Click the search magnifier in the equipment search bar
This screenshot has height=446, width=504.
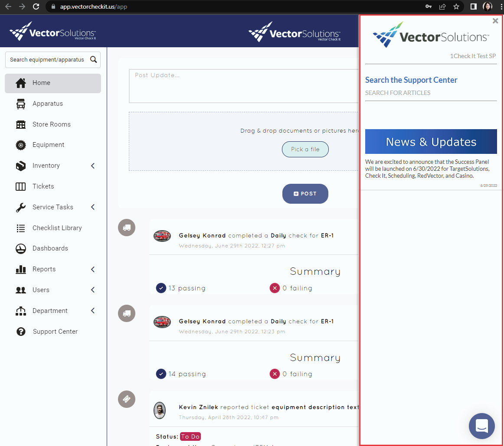94,59
